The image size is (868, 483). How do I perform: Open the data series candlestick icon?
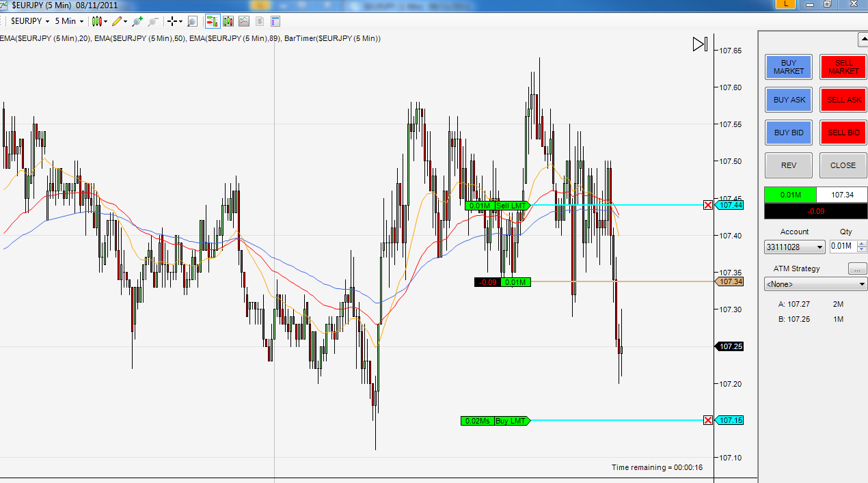point(228,21)
